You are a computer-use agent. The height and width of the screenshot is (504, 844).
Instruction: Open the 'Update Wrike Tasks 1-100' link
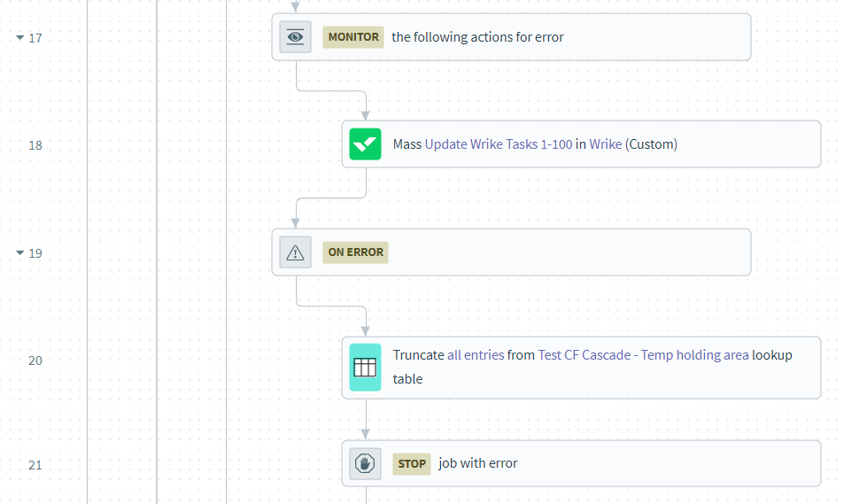(x=498, y=143)
